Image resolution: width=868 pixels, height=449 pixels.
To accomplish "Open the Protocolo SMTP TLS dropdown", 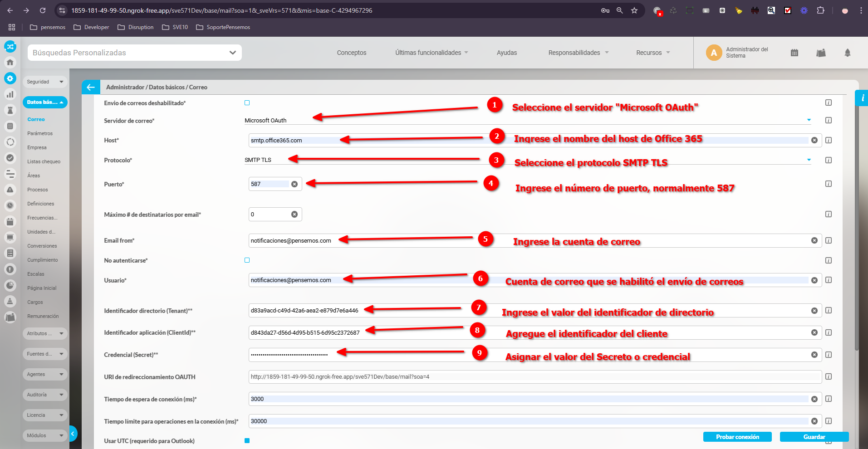I will click(809, 160).
